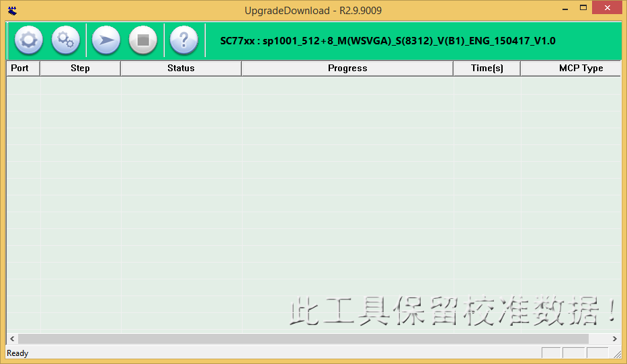Click the Step column header

point(80,69)
